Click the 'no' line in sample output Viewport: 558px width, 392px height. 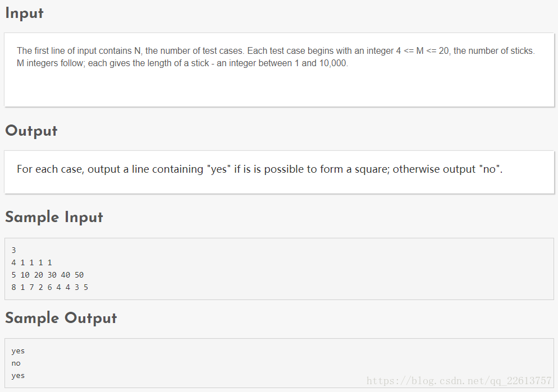pos(16,363)
